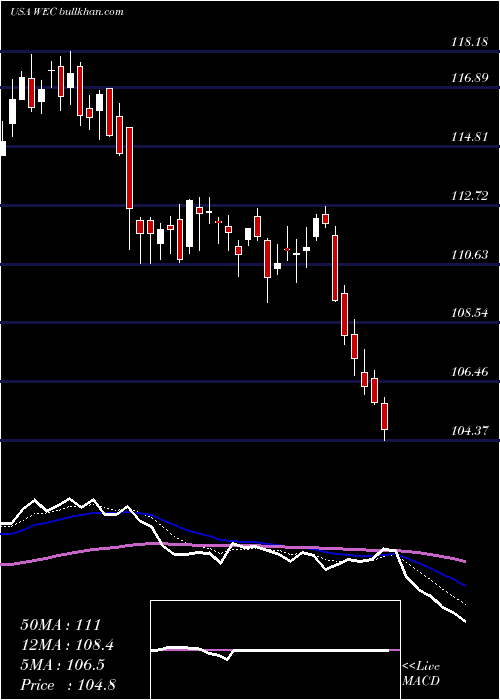Click the 114.81 price level label
This screenshot has width=500, height=700.
(470, 137)
